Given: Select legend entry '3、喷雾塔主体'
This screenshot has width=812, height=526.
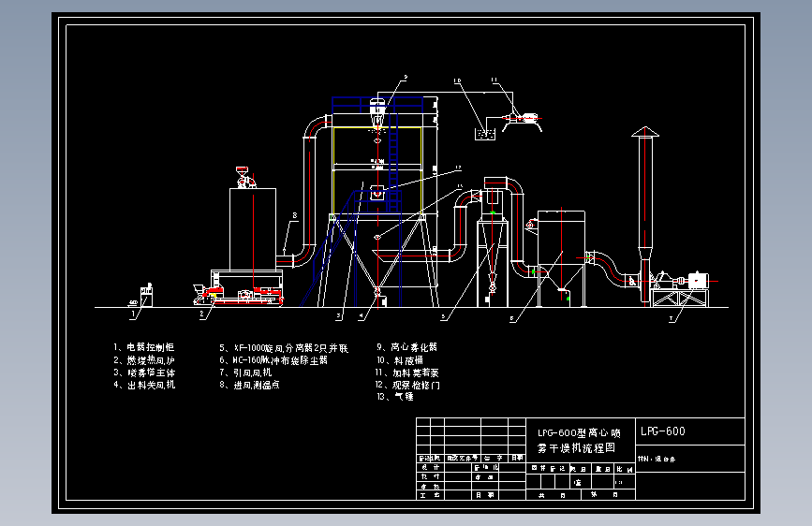Looking at the screenshot, I should pyautogui.click(x=144, y=373).
